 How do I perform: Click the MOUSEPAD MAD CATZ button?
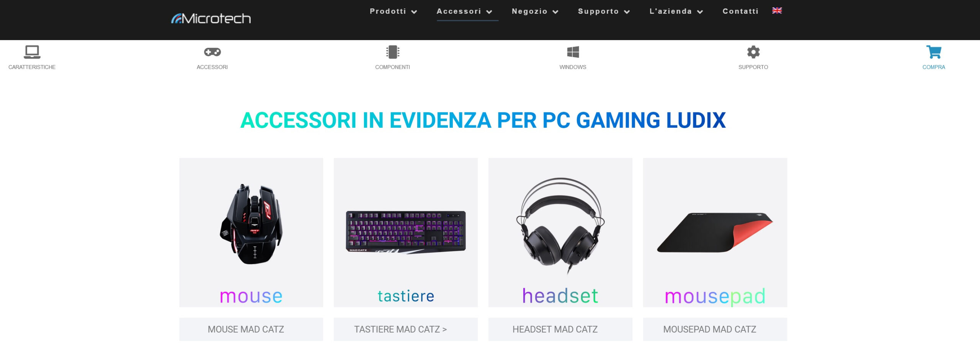pos(715,329)
